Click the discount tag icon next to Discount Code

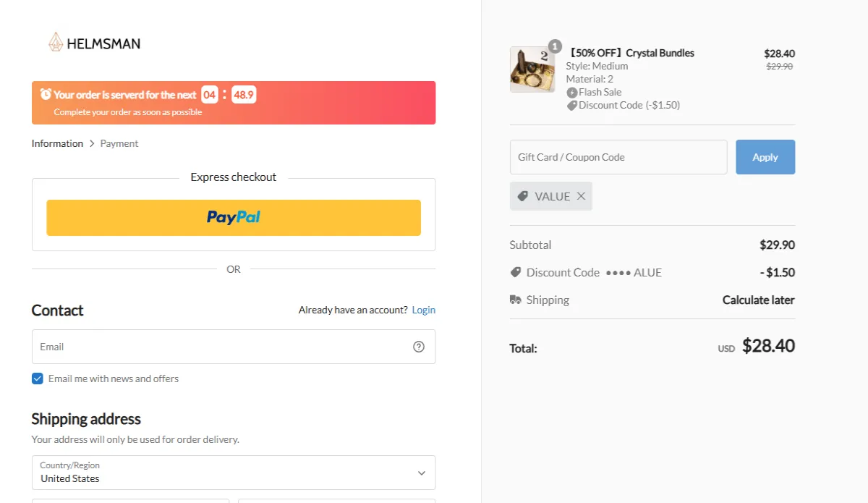(572, 105)
